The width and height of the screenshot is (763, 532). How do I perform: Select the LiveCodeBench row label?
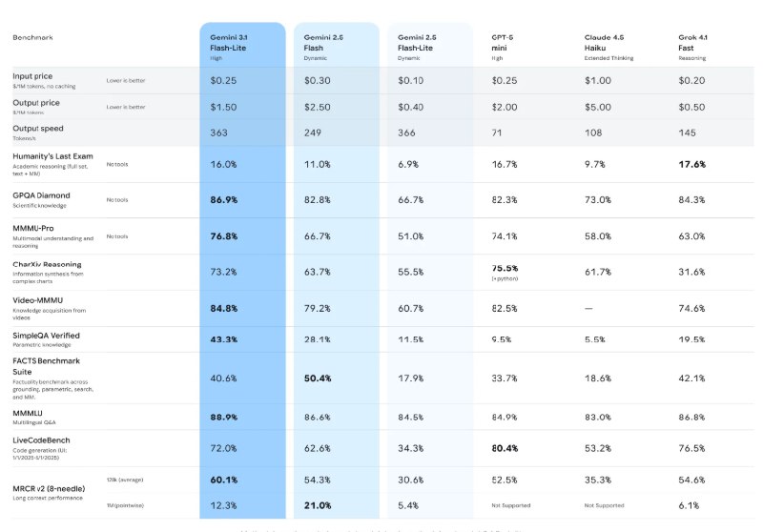point(42,440)
